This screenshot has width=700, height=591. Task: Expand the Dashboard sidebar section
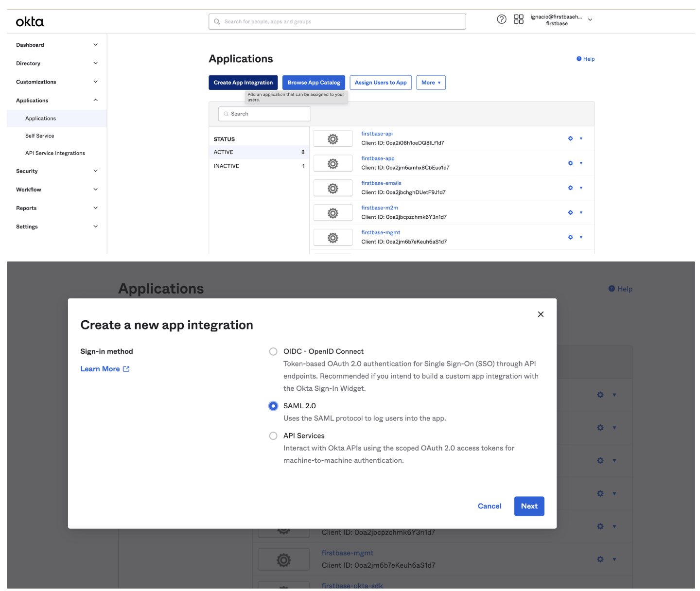coord(96,45)
